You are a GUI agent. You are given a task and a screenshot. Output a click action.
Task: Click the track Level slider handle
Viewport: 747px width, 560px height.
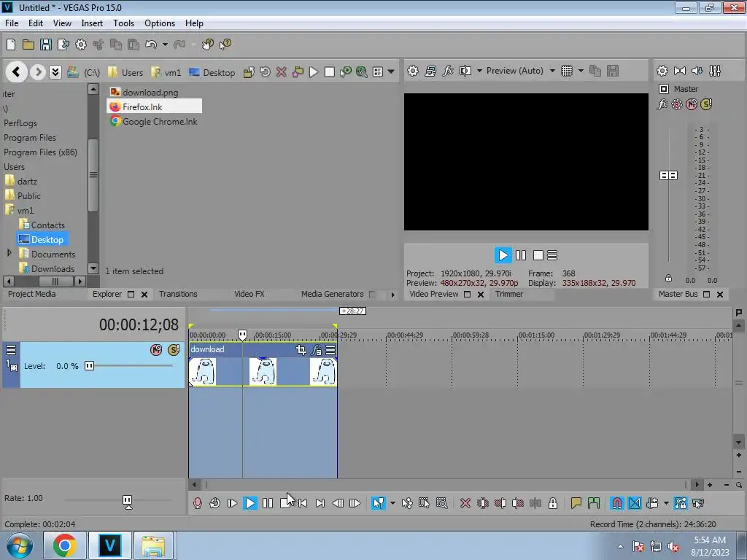click(x=89, y=366)
